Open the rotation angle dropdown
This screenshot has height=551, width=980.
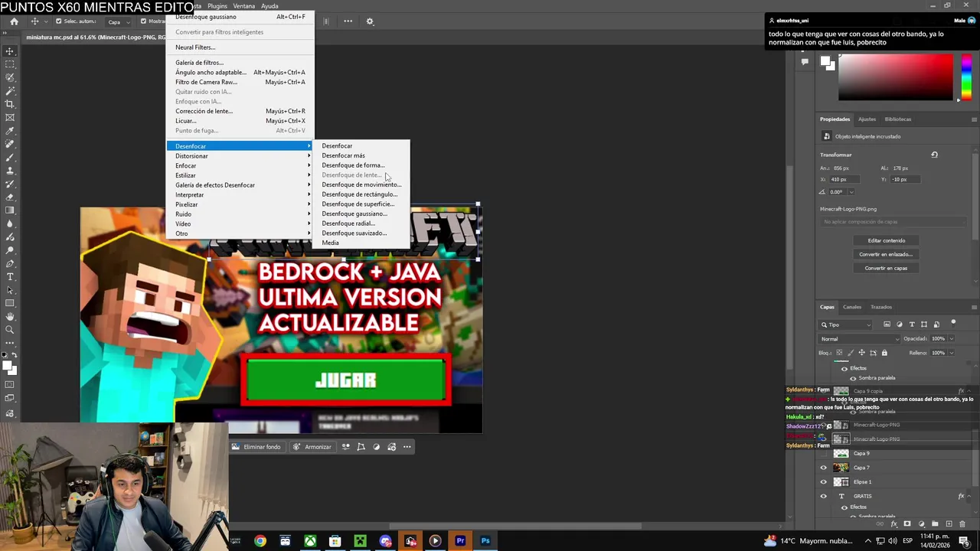point(850,191)
